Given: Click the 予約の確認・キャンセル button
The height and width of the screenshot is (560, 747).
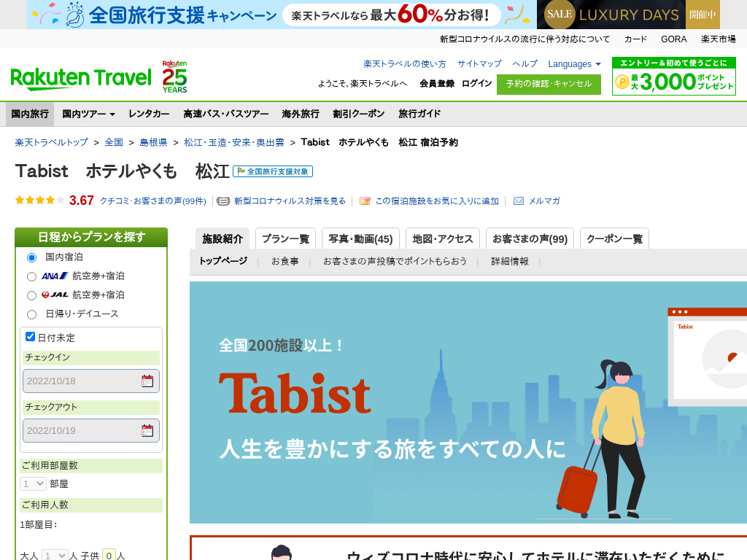Looking at the screenshot, I should (x=549, y=85).
